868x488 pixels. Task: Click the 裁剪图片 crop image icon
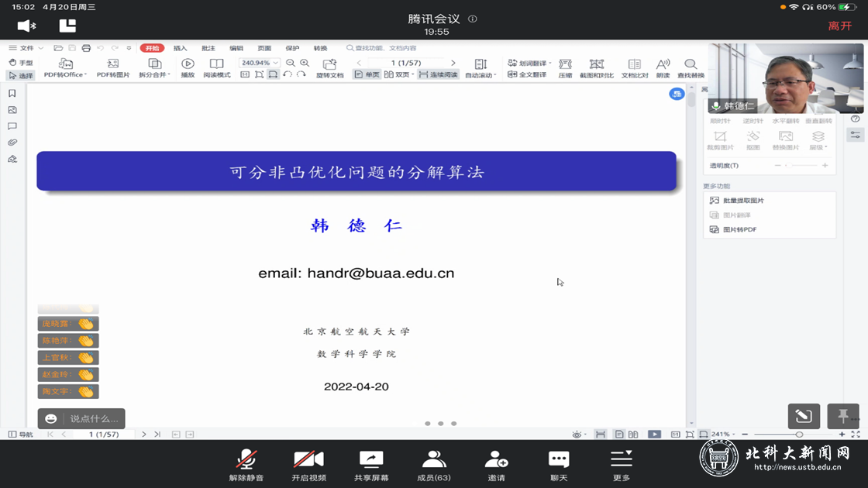[x=722, y=138]
